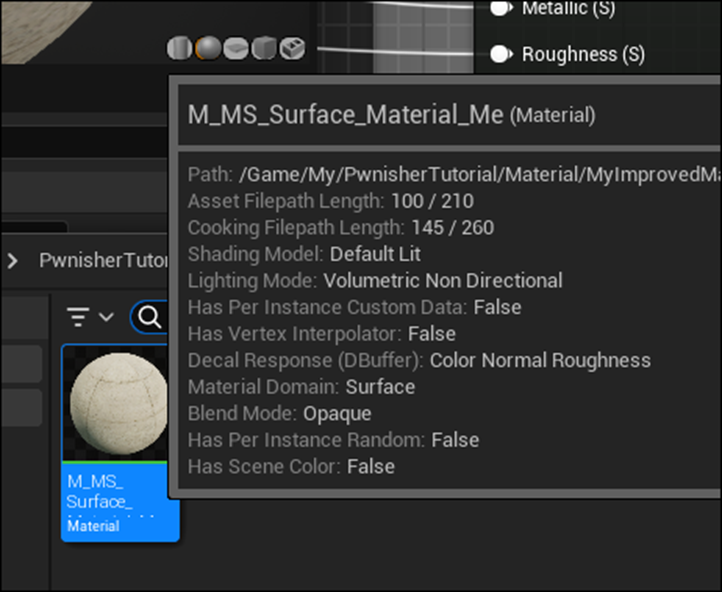
Task: Expand the breadcrumb chevron before PwnisherTutorial
Action: [x=13, y=261]
